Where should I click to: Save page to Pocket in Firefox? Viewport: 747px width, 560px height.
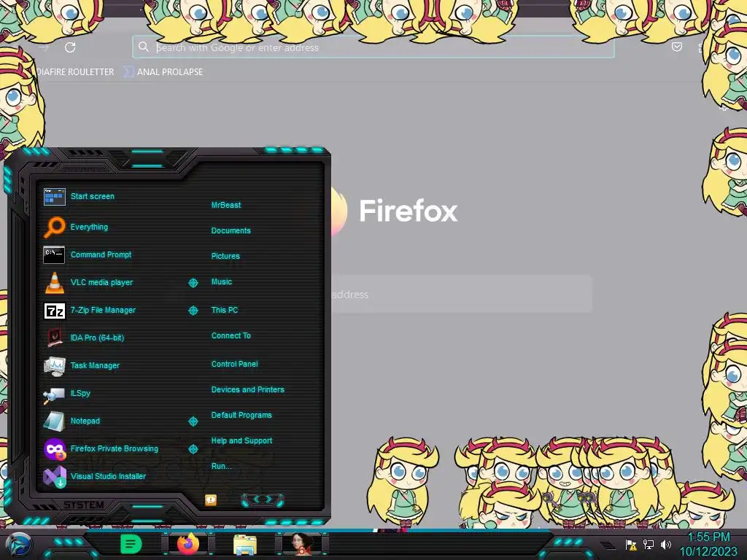point(676,47)
